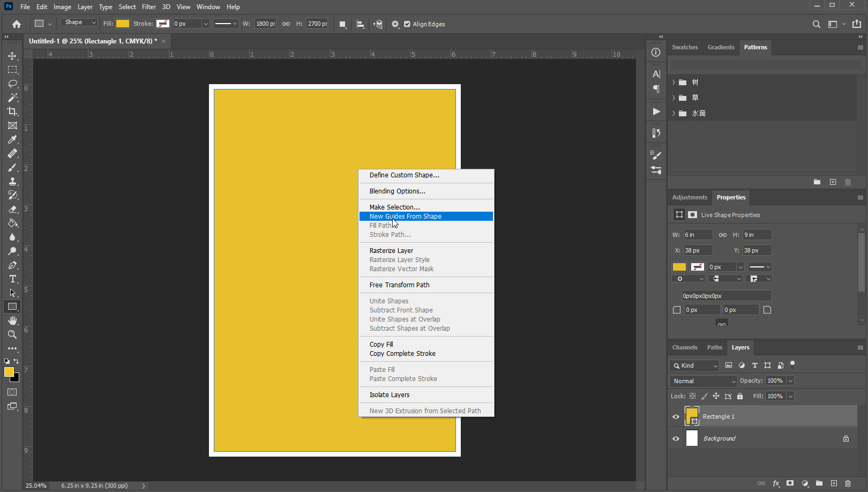The image size is (868, 492).
Task: Select the Crop tool
Action: click(12, 111)
